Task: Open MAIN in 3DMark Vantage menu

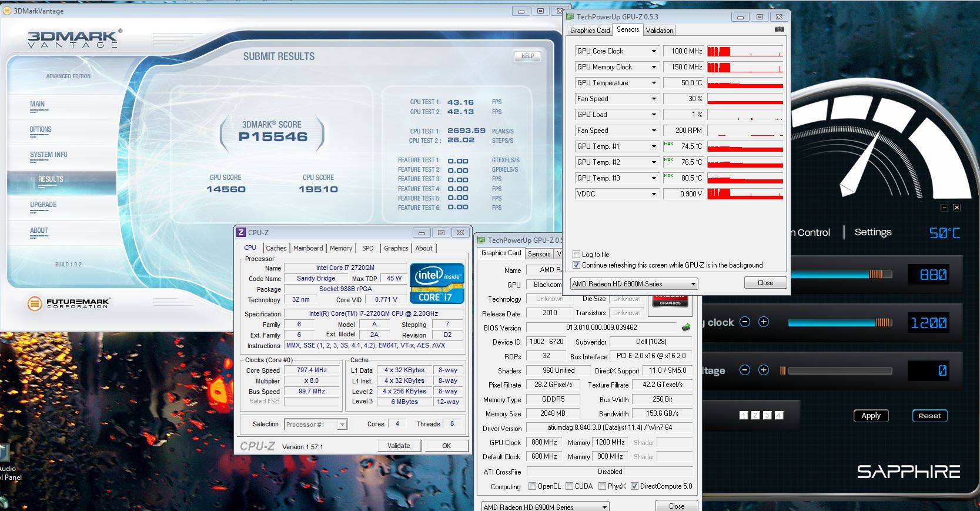Action: click(x=37, y=104)
